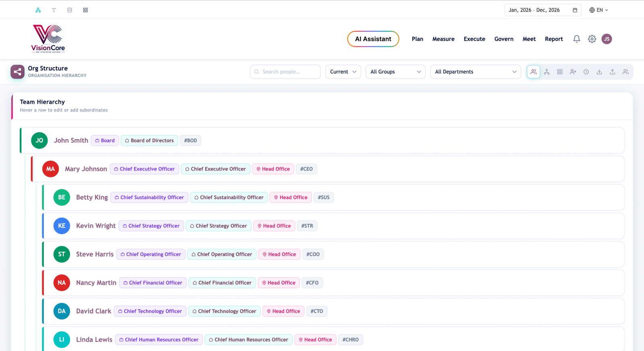Open the Current version dropdown

click(343, 72)
